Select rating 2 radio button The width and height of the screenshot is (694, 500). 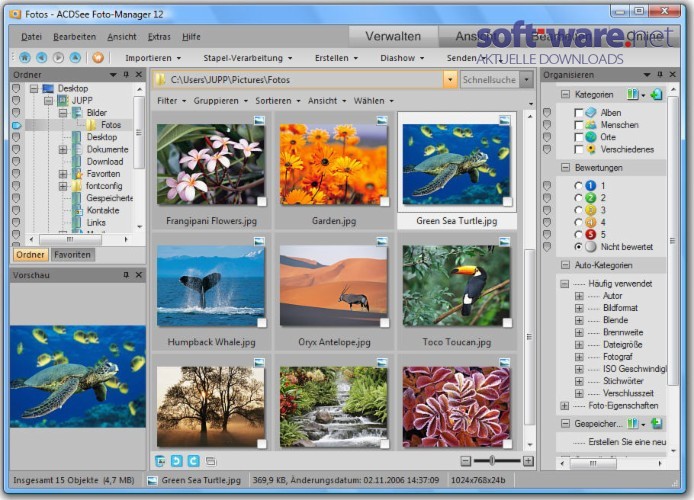coord(578,198)
